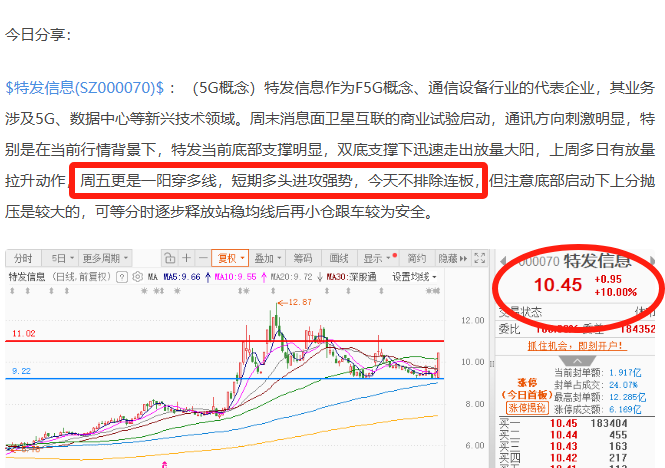665x468 pixels.
Task: Click MA20:9.72 indicator label
Action: click(291, 277)
